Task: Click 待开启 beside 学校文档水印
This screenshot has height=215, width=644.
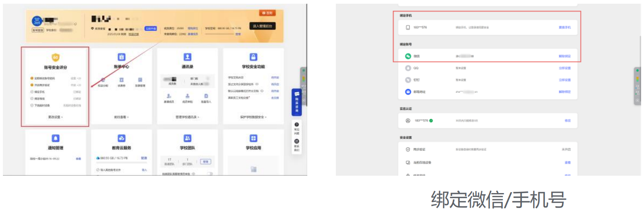Action: pos(275,77)
